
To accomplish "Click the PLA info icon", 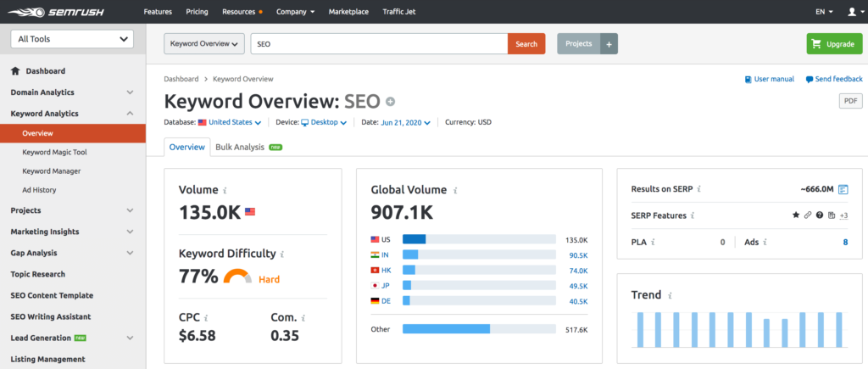I will [654, 242].
